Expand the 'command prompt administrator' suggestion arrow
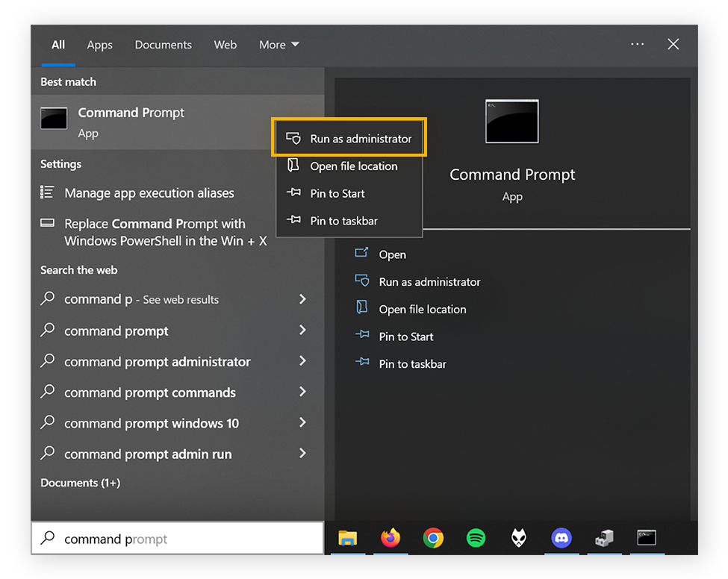This screenshot has height=579, width=728. [x=302, y=361]
